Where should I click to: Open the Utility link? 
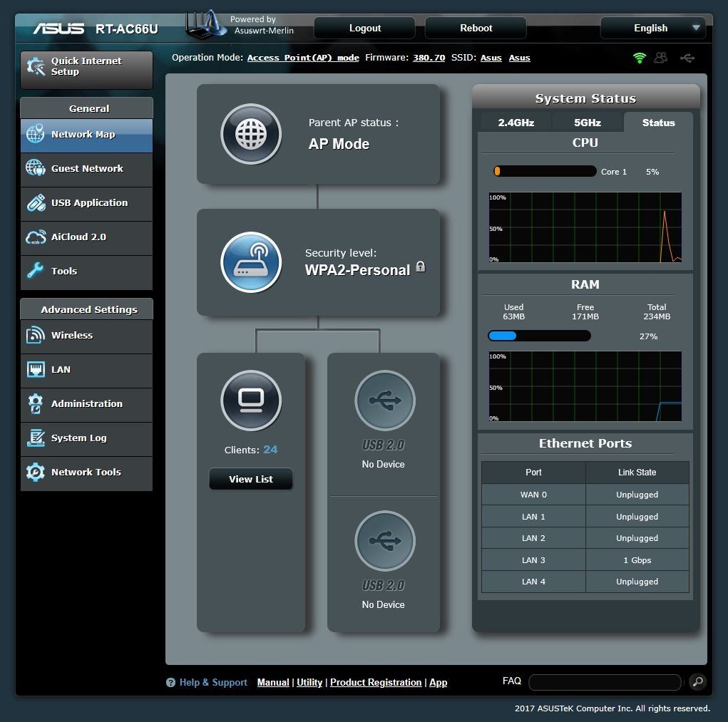[x=309, y=682]
